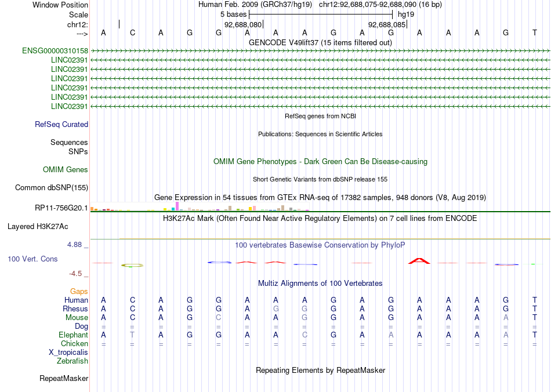
Task: Click the ENSG00000310158 transcript arrow line
Action: [x=320, y=51]
